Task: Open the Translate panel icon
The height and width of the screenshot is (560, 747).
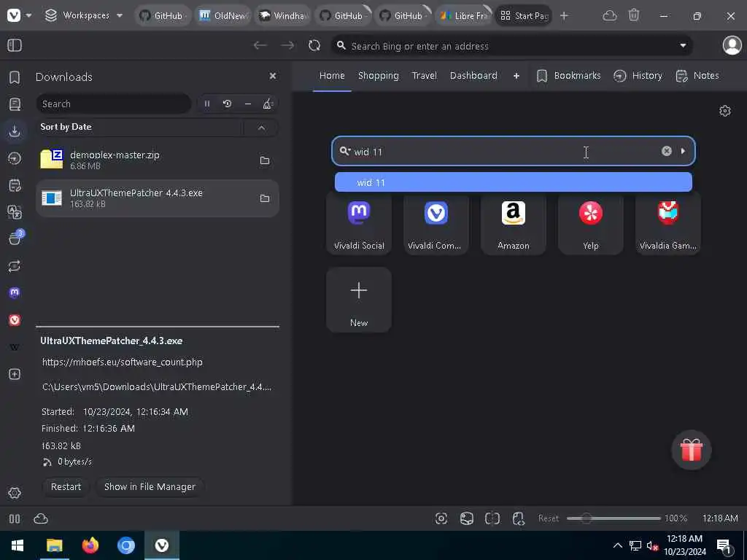Action: [x=15, y=212]
